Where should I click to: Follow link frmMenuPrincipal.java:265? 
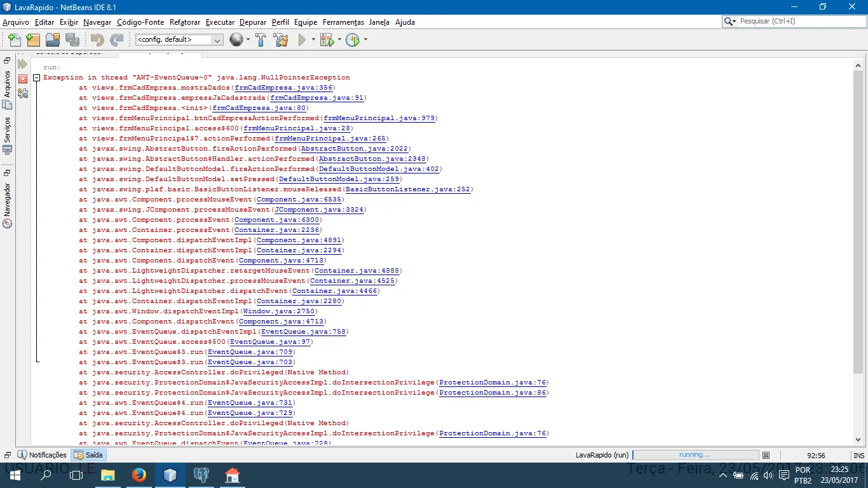click(x=330, y=139)
